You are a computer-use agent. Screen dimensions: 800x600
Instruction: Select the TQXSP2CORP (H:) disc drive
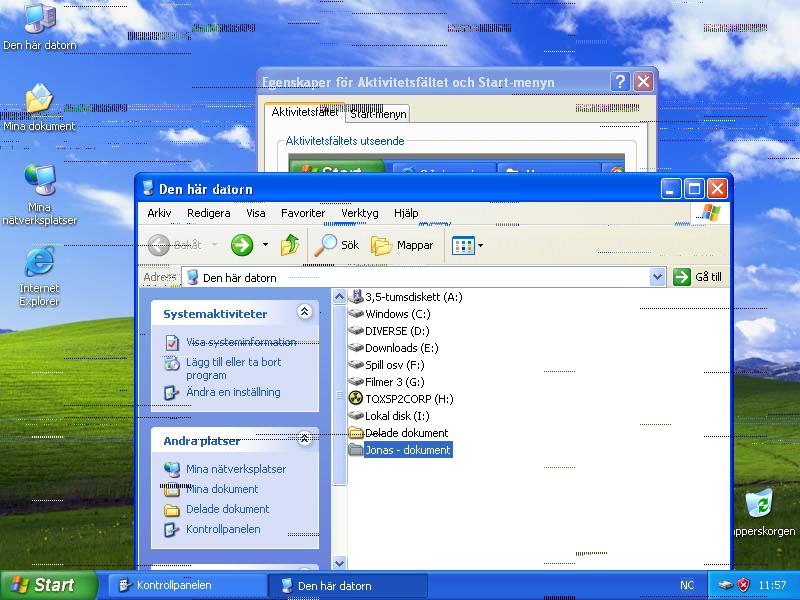(x=401, y=398)
